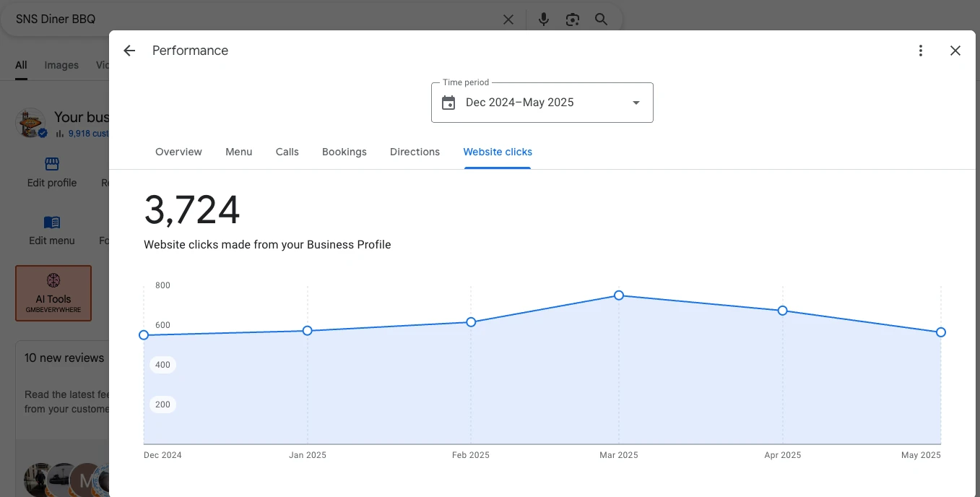This screenshot has height=497, width=980.
Task: Run search with magnifying glass icon
Action: pos(601,20)
